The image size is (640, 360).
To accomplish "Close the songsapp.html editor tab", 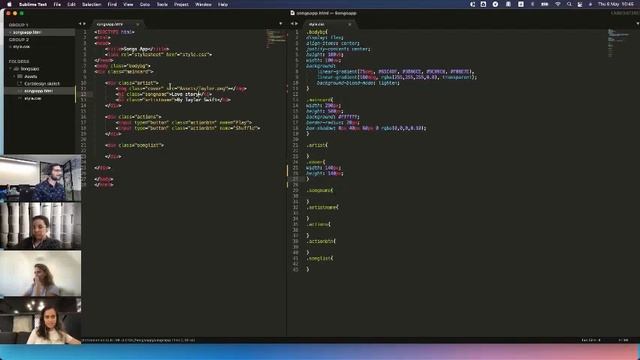I will tap(138, 24).
